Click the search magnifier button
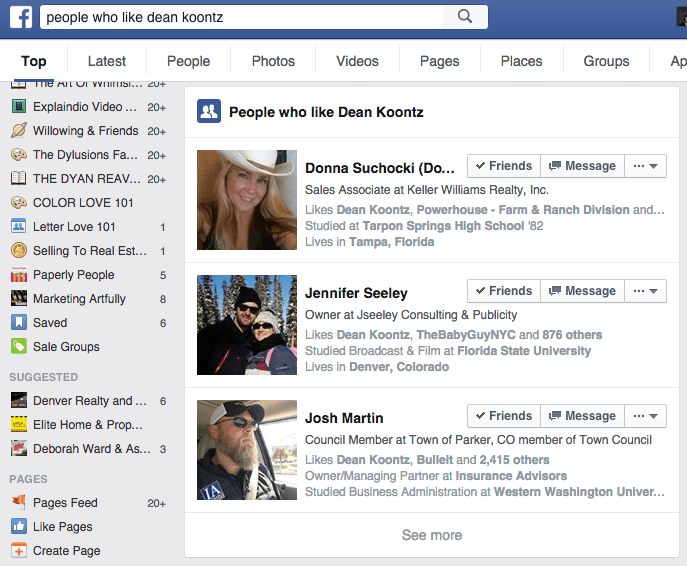Screen dimensions: 687x566 465,17
